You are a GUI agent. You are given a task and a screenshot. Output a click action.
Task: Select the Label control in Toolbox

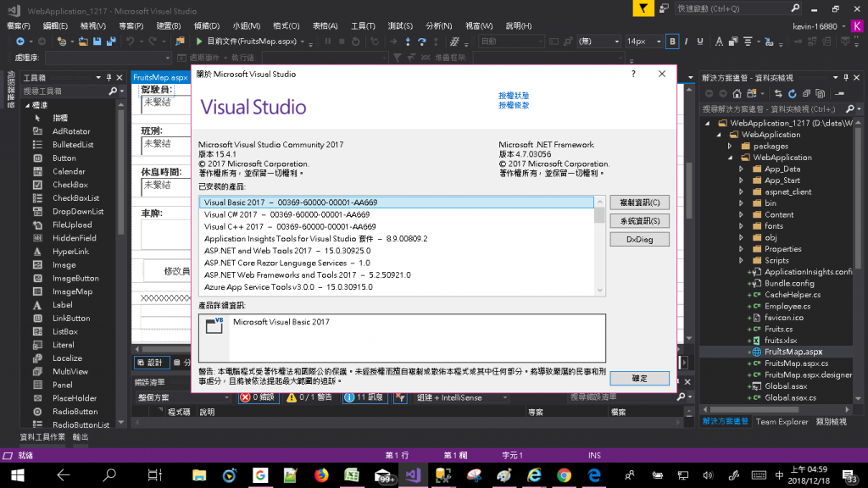coord(62,305)
